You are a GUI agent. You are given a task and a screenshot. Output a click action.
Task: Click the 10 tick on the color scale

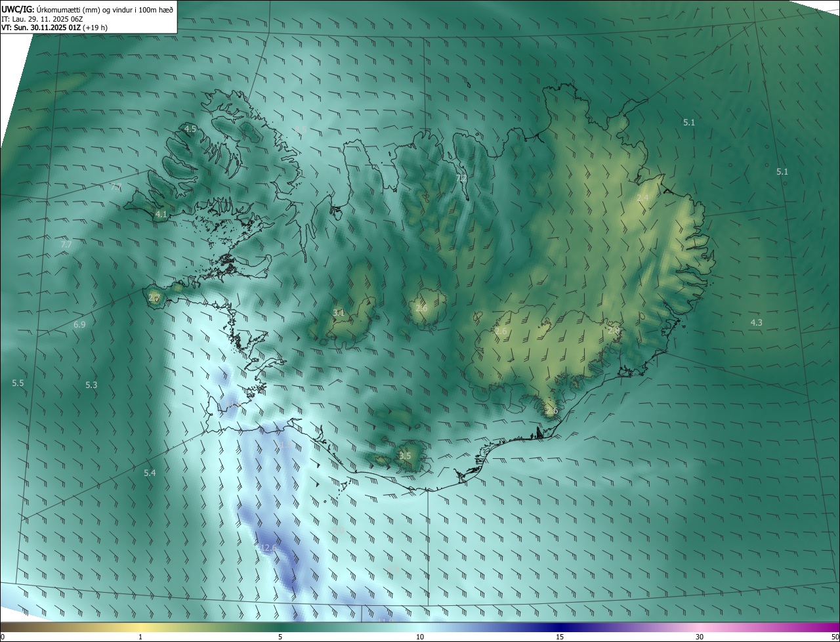click(420, 637)
